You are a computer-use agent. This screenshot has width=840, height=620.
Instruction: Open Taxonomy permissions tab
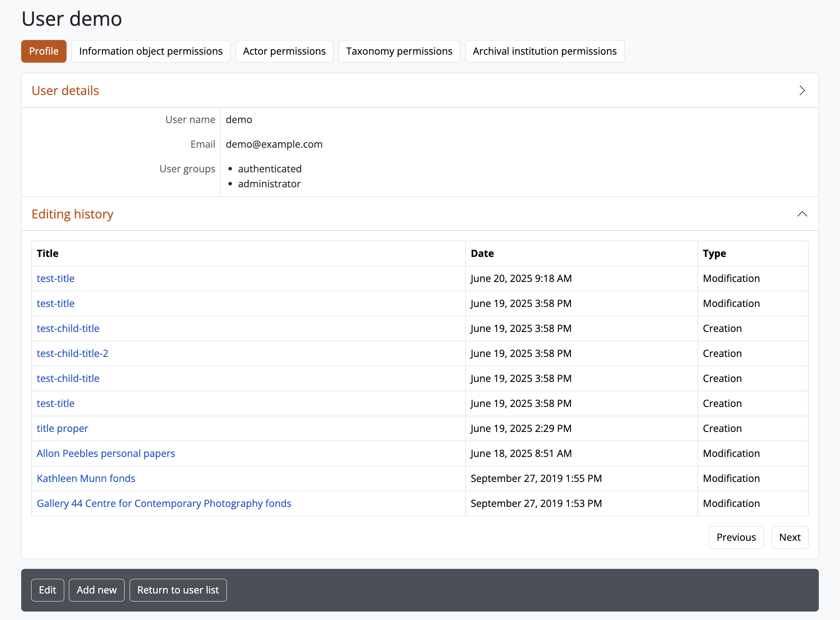(x=399, y=51)
